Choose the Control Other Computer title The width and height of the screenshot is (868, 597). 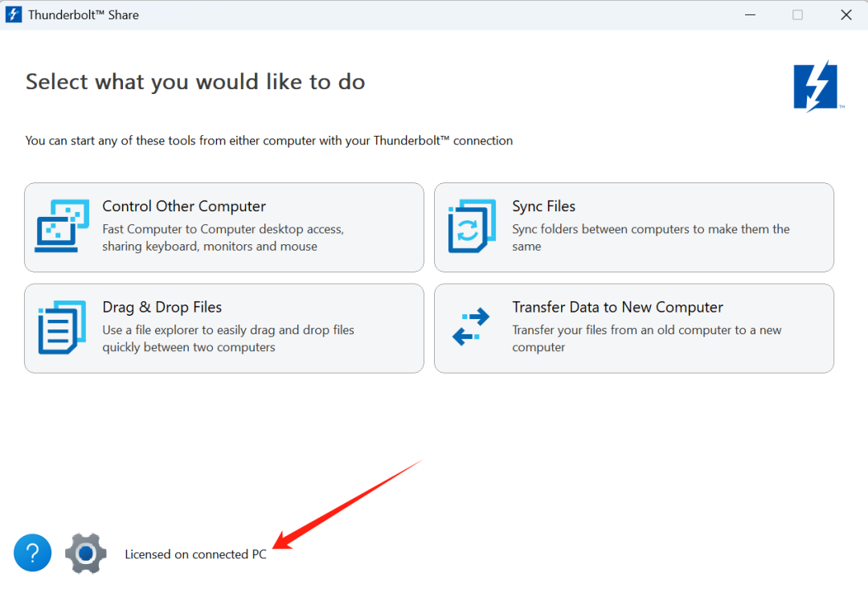pos(184,206)
